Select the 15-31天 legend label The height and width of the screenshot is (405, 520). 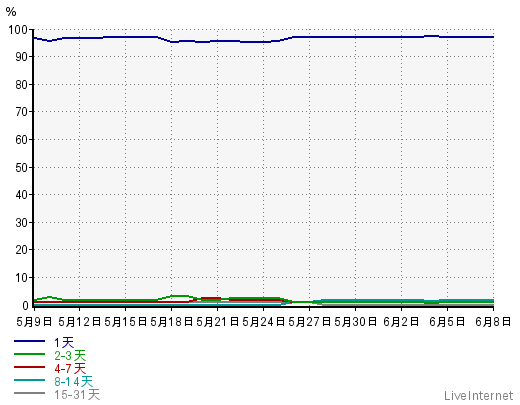click(77, 395)
